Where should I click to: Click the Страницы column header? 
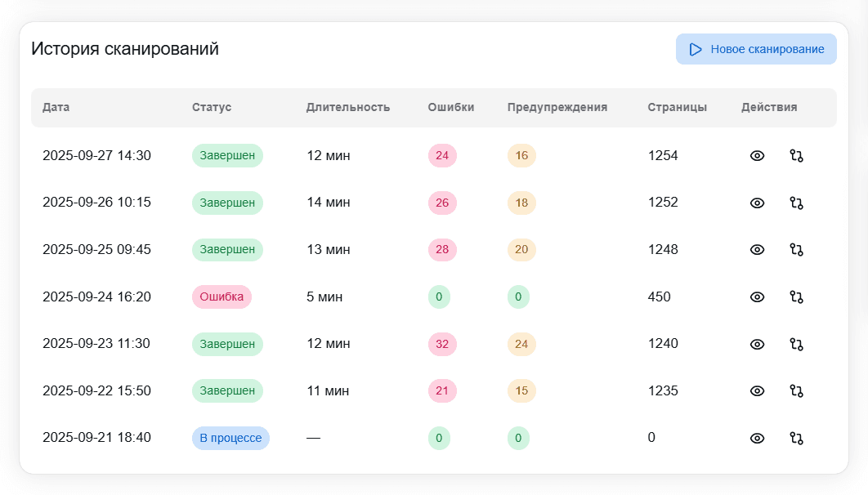click(x=677, y=107)
